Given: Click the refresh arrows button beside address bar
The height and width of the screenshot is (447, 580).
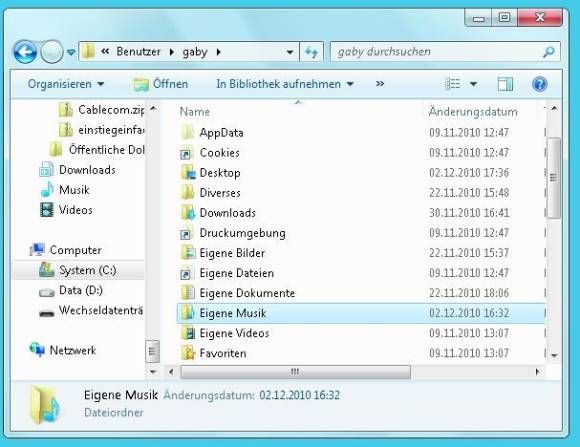Looking at the screenshot, I should coord(311,52).
